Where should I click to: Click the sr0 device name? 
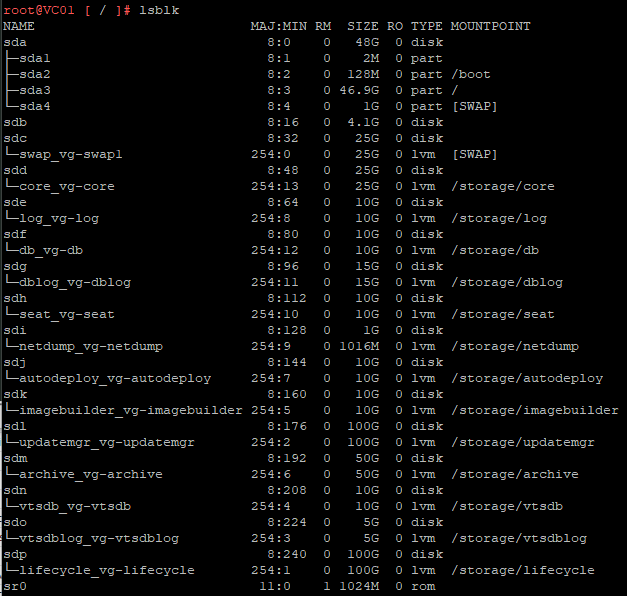click(x=15, y=586)
